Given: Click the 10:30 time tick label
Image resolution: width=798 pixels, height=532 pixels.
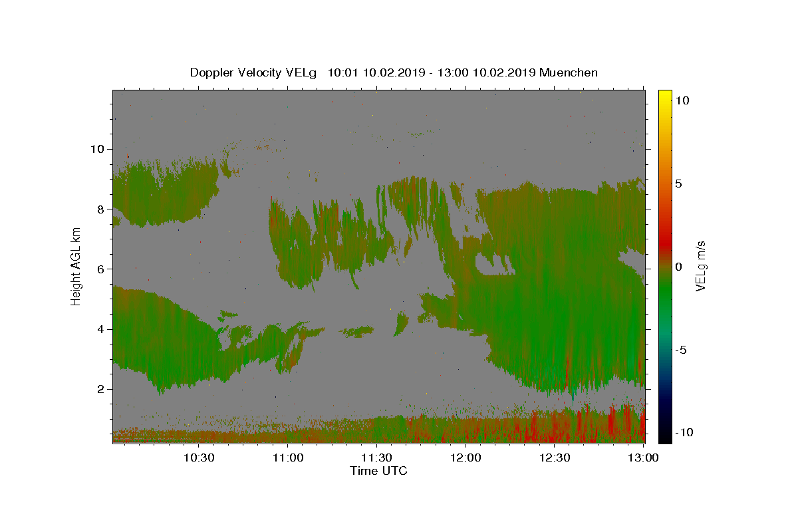Looking at the screenshot, I should [199, 458].
